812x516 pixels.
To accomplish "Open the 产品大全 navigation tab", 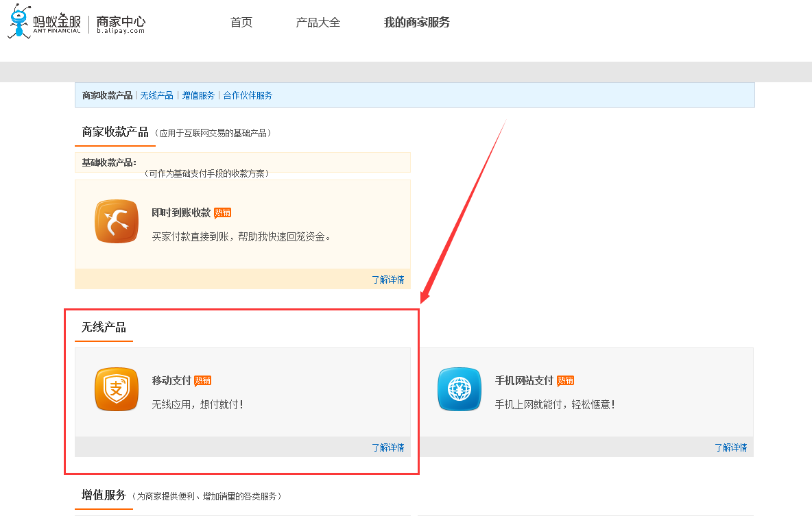I will (x=318, y=23).
